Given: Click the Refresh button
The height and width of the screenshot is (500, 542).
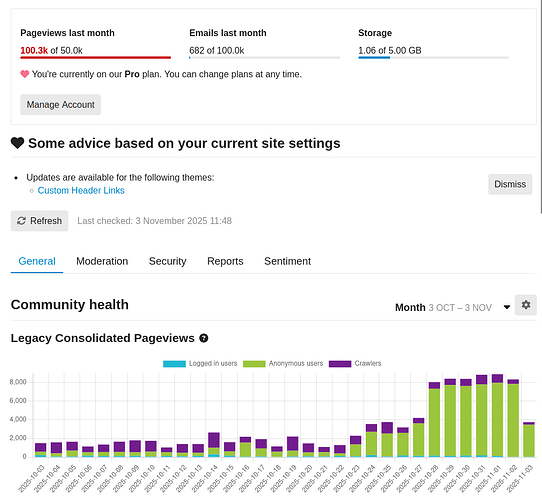Looking at the screenshot, I should coord(39,221).
